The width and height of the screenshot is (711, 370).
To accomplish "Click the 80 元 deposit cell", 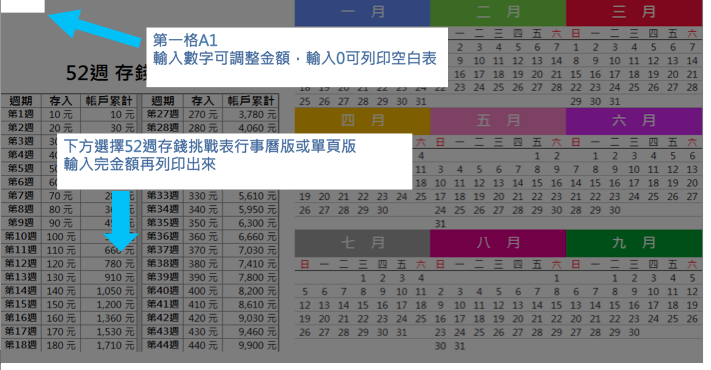I will pos(61,209).
